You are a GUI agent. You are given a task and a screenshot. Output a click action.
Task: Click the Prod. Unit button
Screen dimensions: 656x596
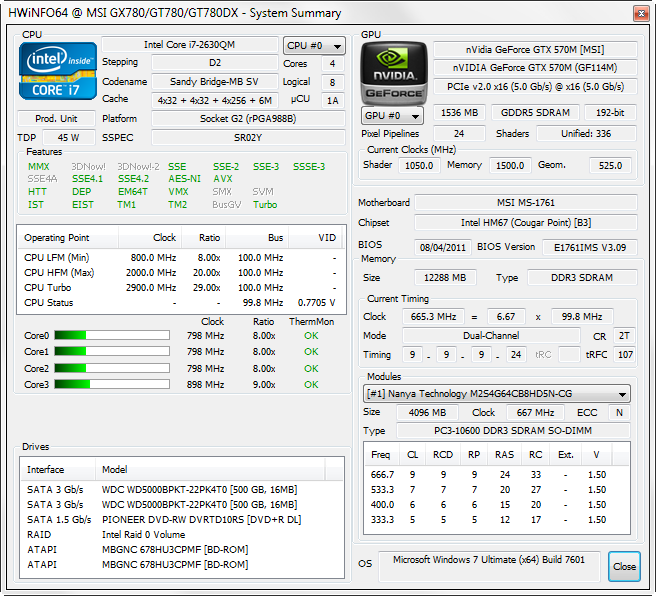click(56, 119)
